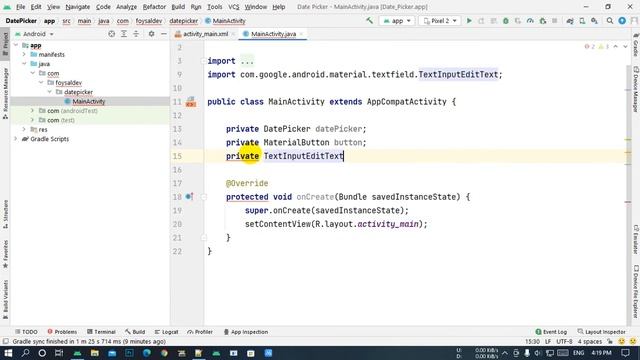Click Collapse All in Project panel
640x360 pixels.
tap(136, 34)
